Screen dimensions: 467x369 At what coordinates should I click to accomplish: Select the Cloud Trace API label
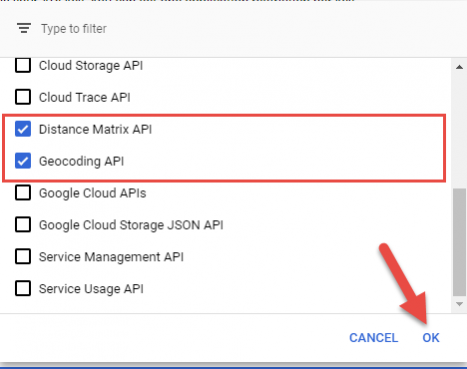[85, 97]
